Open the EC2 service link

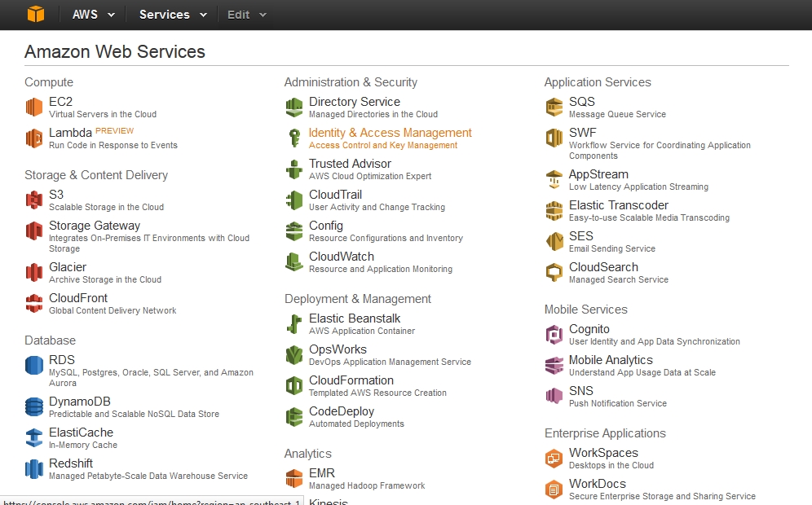(x=60, y=102)
